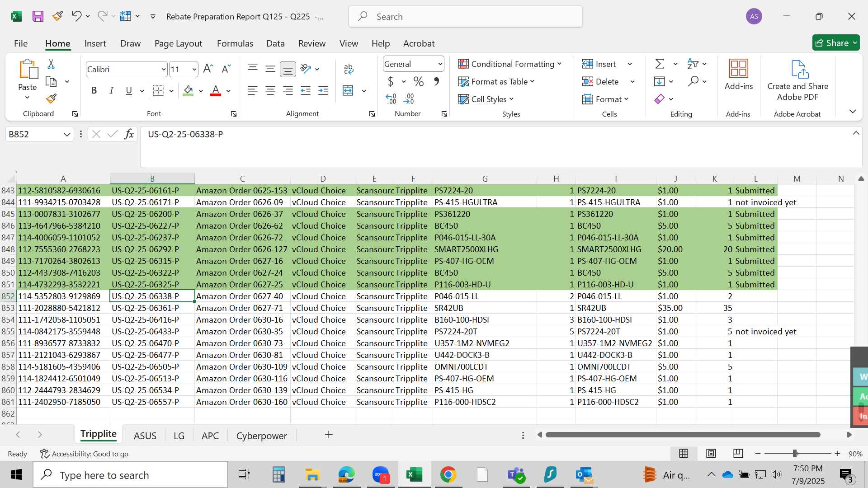Increase the font size

(208, 69)
